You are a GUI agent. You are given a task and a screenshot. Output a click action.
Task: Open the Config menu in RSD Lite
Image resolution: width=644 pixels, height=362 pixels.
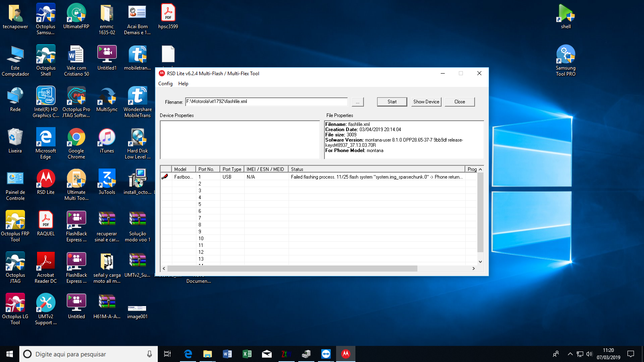point(165,84)
